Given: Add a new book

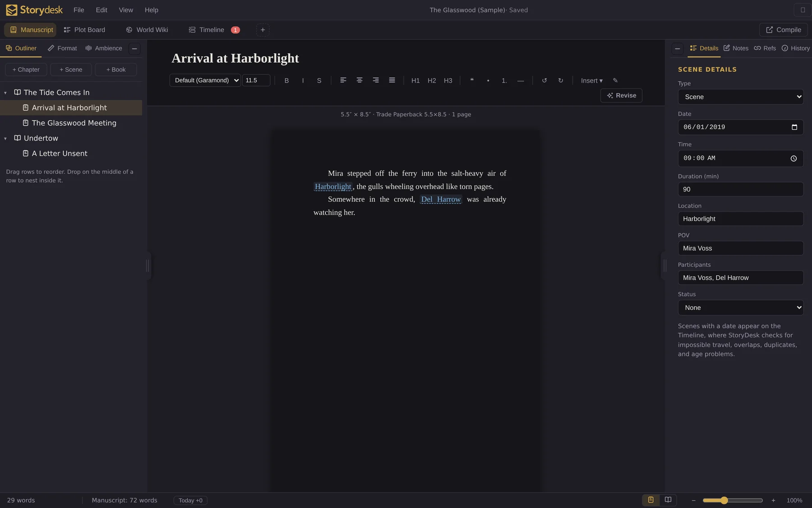Looking at the screenshot, I should pos(116,70).
